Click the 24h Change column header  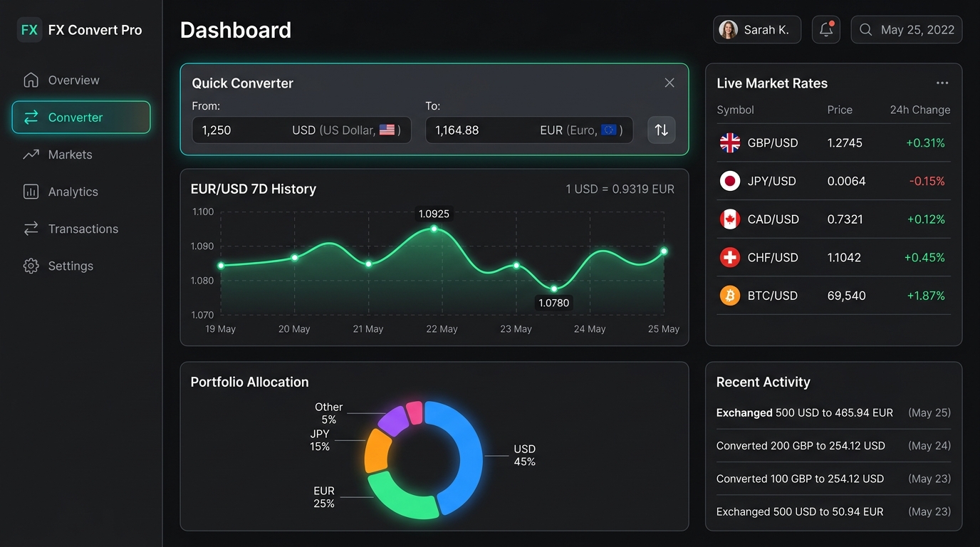click(920, 110)
